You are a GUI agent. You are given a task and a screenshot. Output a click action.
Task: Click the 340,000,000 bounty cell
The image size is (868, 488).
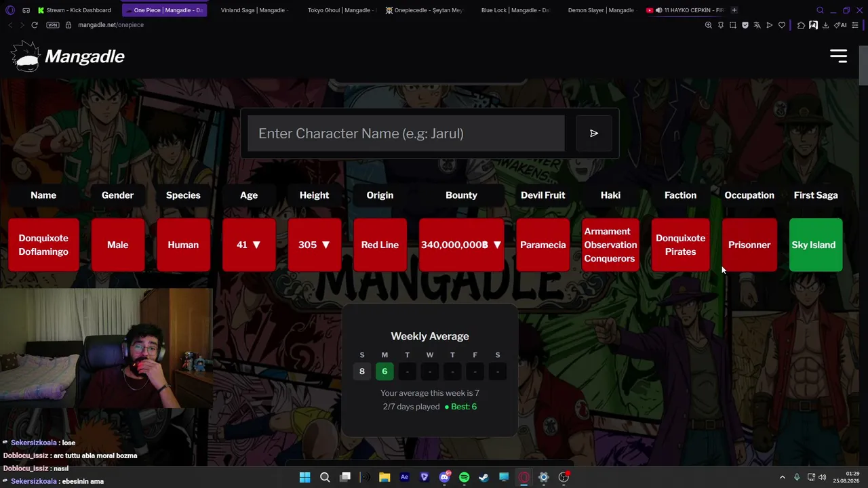461,245
